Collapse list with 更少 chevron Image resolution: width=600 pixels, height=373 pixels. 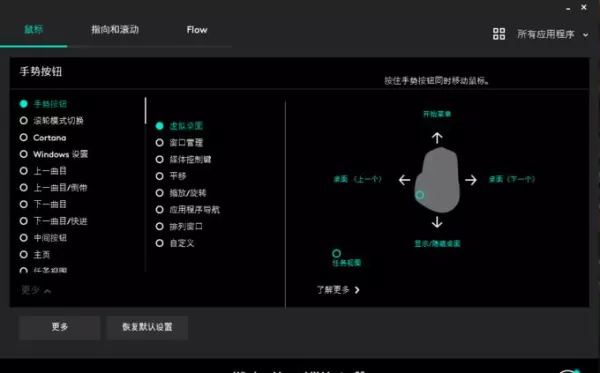tap(36, 291)
